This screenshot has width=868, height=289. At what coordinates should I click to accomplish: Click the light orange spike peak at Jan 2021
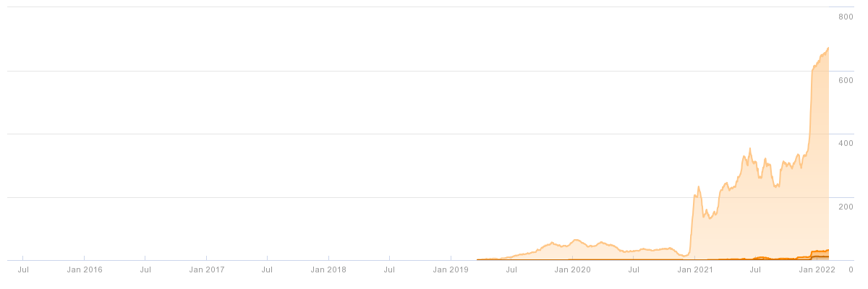click(x=698, y=187)
